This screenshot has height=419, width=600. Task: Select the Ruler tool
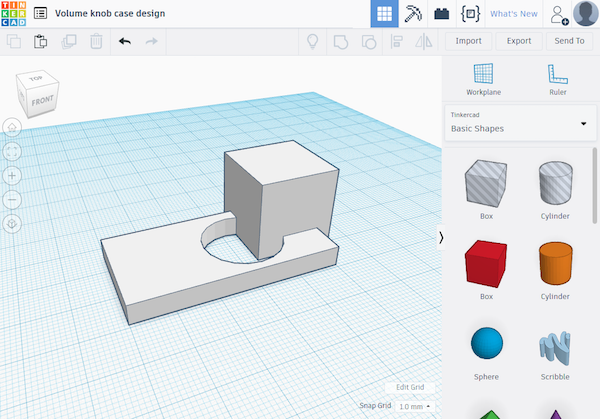click(558, 80)
